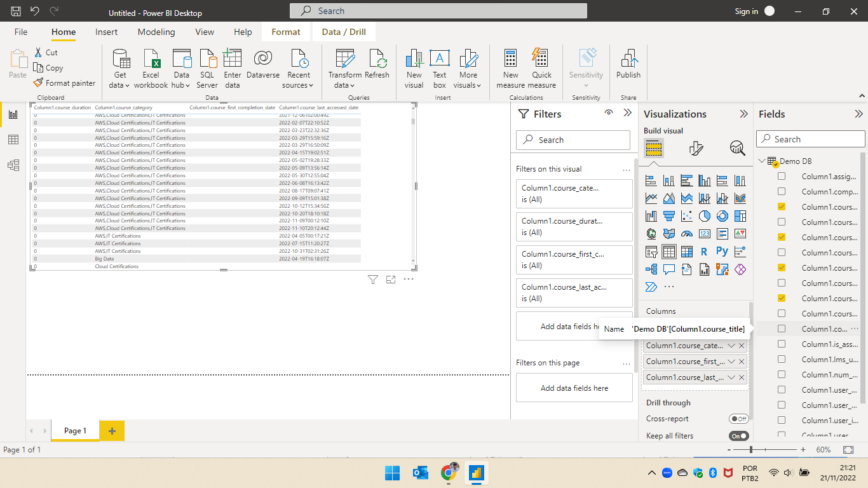868x488 pixels.
Task: Open the Data / Drill tab
Action: pos(344,32)
